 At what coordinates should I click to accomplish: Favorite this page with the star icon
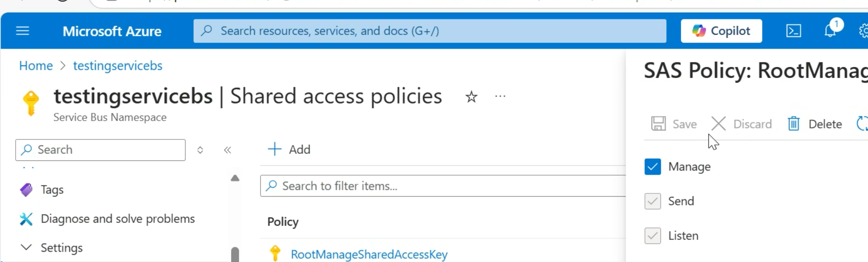(x=471, y=97)
